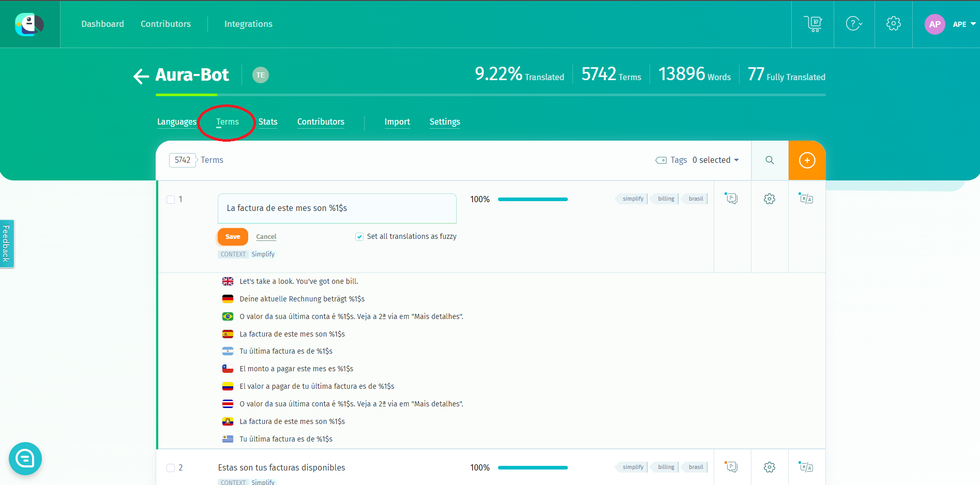Screen dimensions: 980x485
Task: Open comments icon for term 2
Action: (x=732, y=467)
